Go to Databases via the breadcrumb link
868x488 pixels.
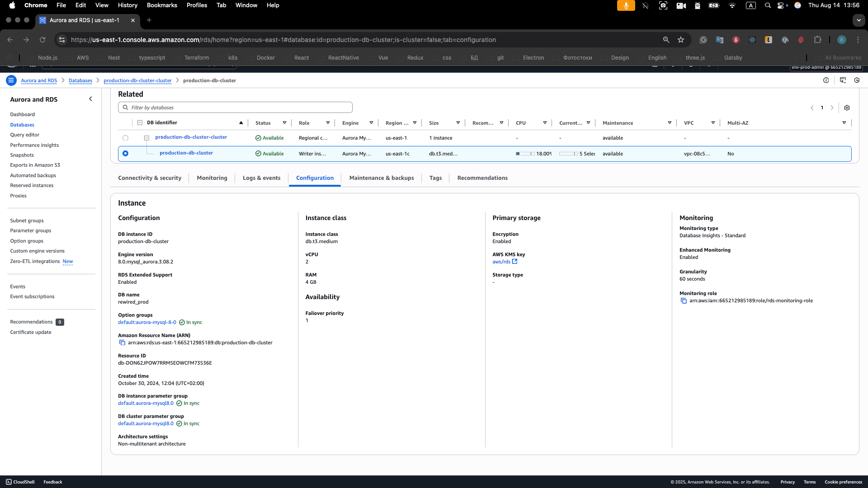(80, 80)
